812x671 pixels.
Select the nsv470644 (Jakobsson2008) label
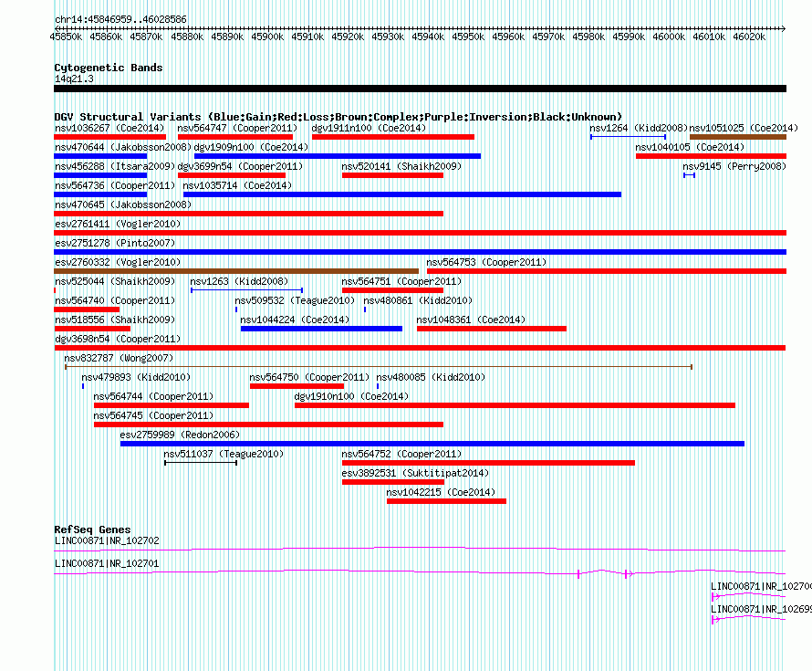(x=123, y=147)
